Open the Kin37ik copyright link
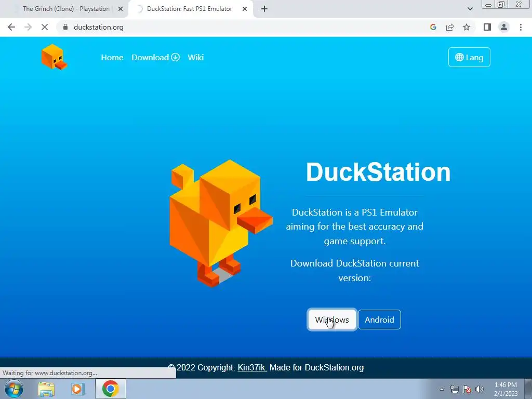 coord(252,367)
